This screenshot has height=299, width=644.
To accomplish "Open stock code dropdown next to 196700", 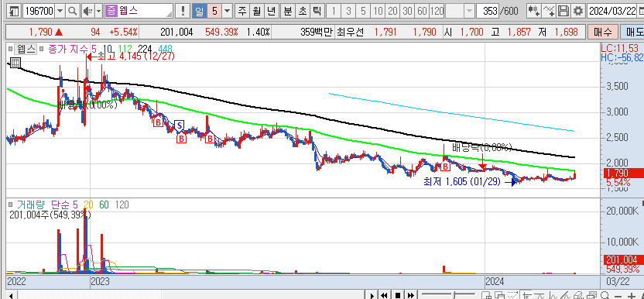I will [x=60, y=11].
